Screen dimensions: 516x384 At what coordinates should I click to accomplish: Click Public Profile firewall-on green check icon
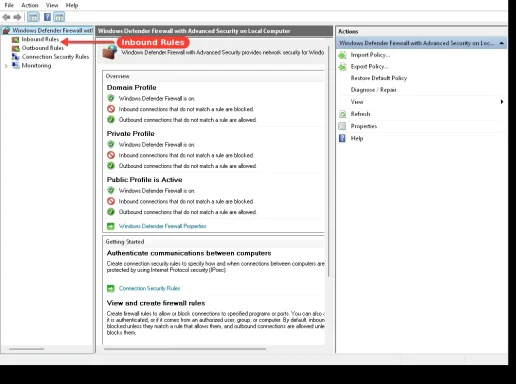click(x=111, y=190)
